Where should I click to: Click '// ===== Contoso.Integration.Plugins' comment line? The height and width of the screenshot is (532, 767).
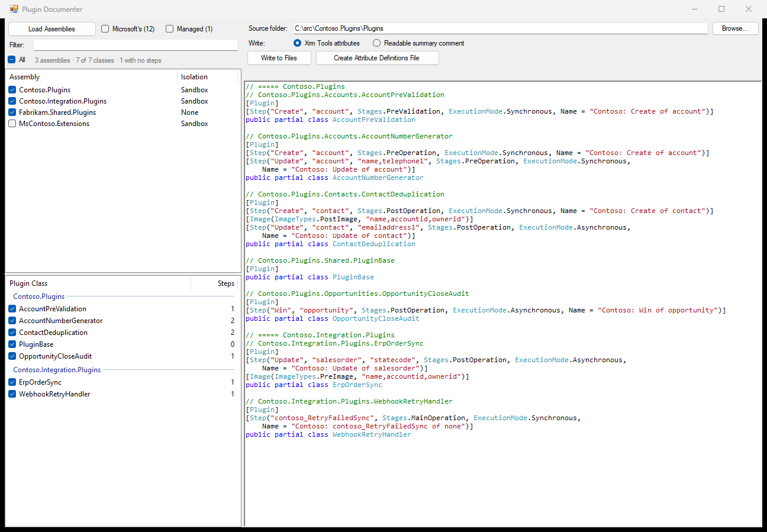(x=320, y=335)
